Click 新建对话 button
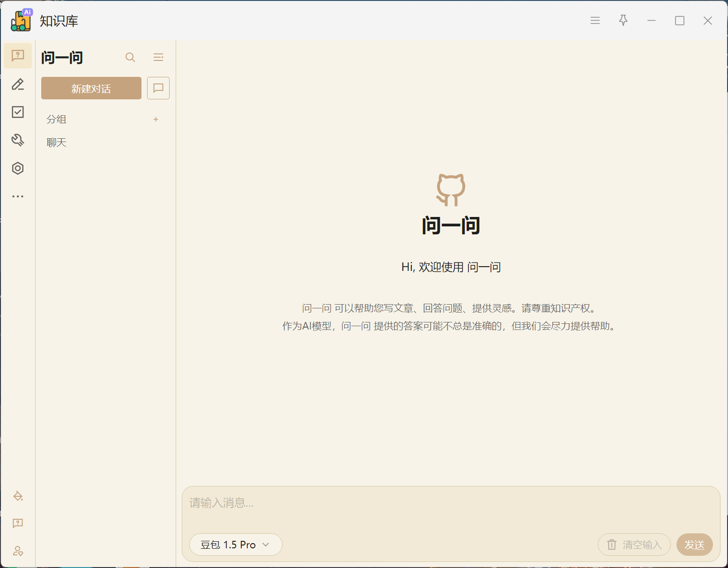This screenshot has height=568, width=728. point(91,88)
